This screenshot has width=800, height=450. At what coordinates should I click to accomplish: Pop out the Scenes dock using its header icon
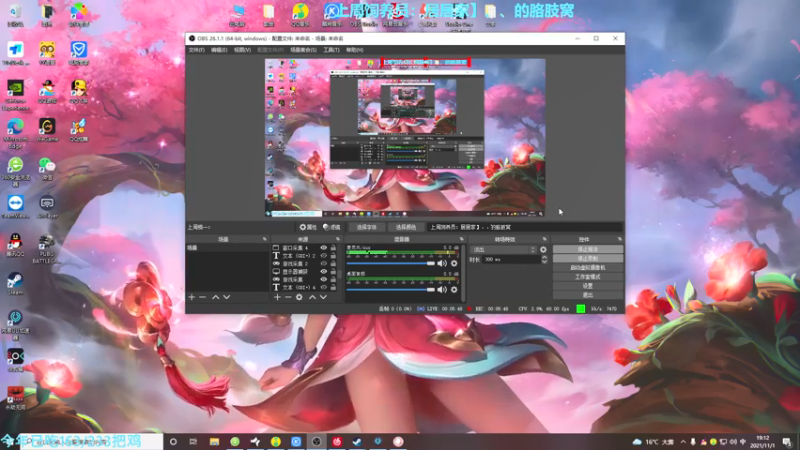[x=264, y=239]
